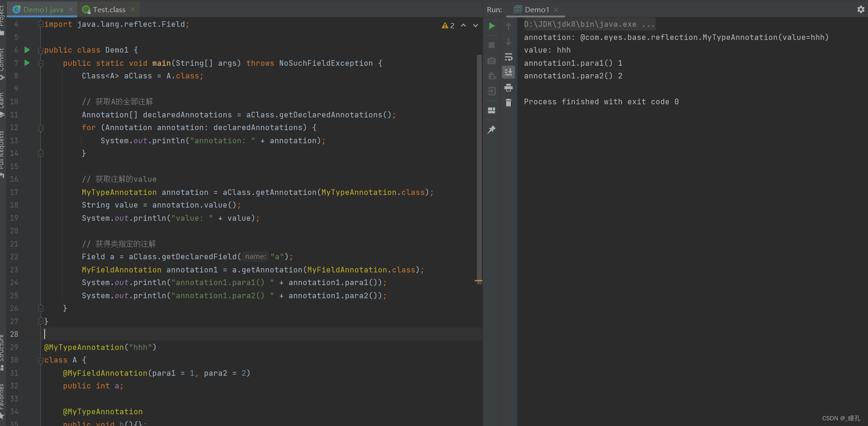Click 'annotation1.para2() 2' console line
Viewport: 868px width, 426px height.
[573, 76]
